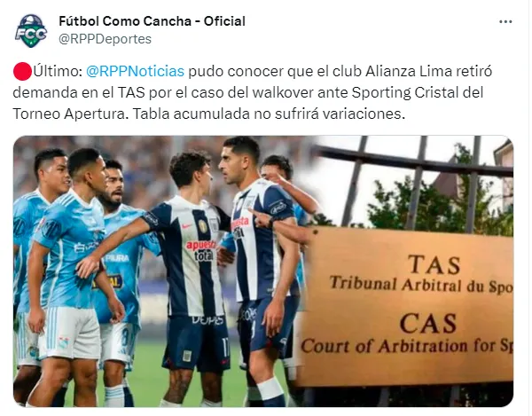Click the red circle emoji before Último
Image resolution: width=532 pixels, height=416 pixels.
[22, 72]
